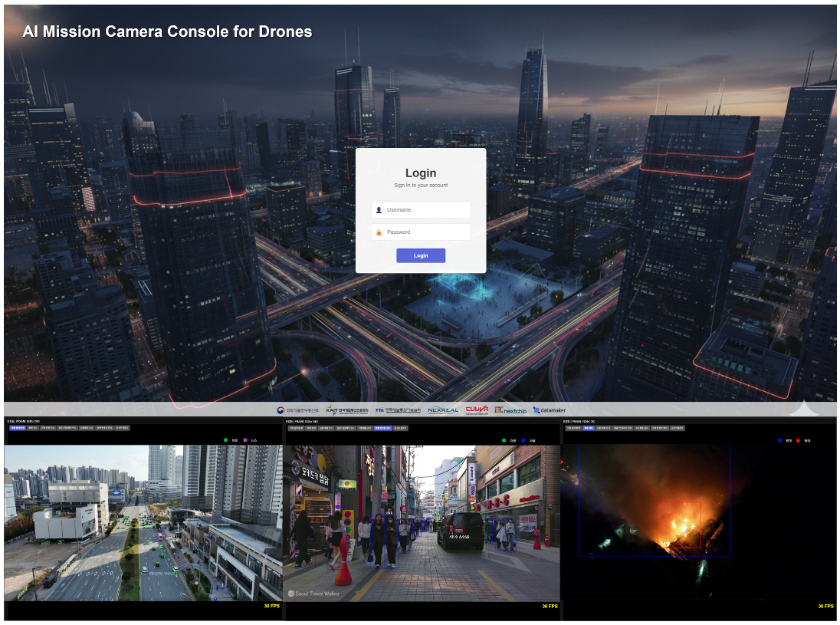Open the datamaker logo link

click(x=550, y=410)
